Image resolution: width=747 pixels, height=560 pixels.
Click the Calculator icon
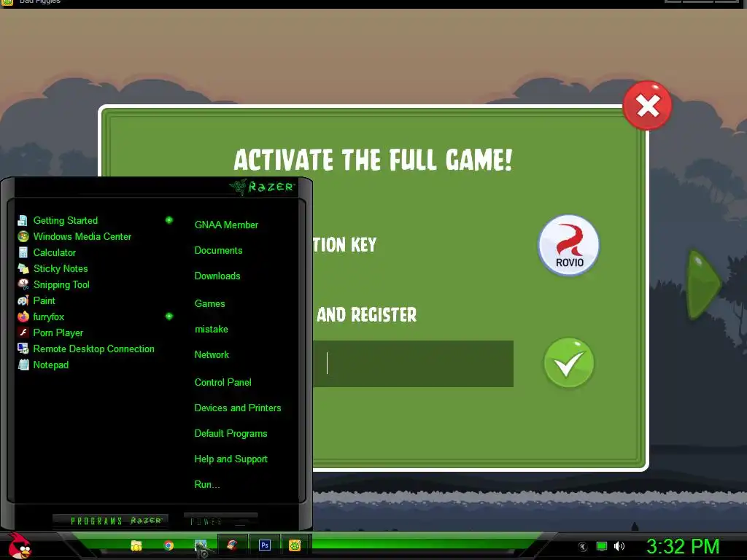[x=23, y=252]
